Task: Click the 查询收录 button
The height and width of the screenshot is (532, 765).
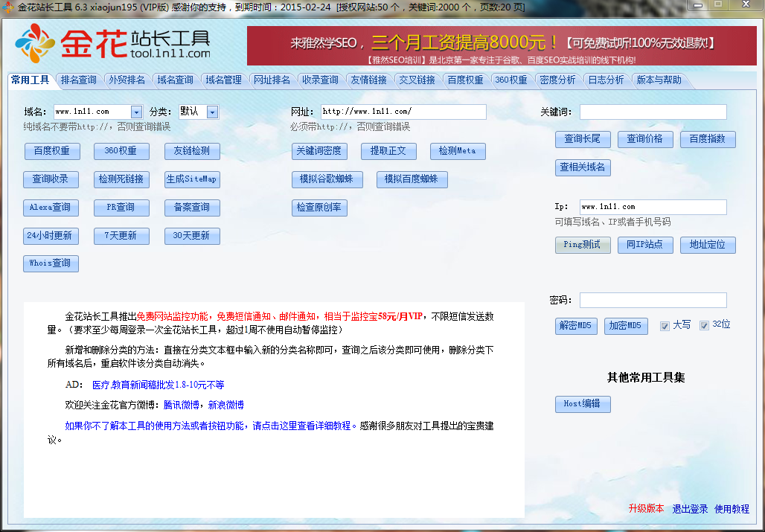Action: point(51,179)
